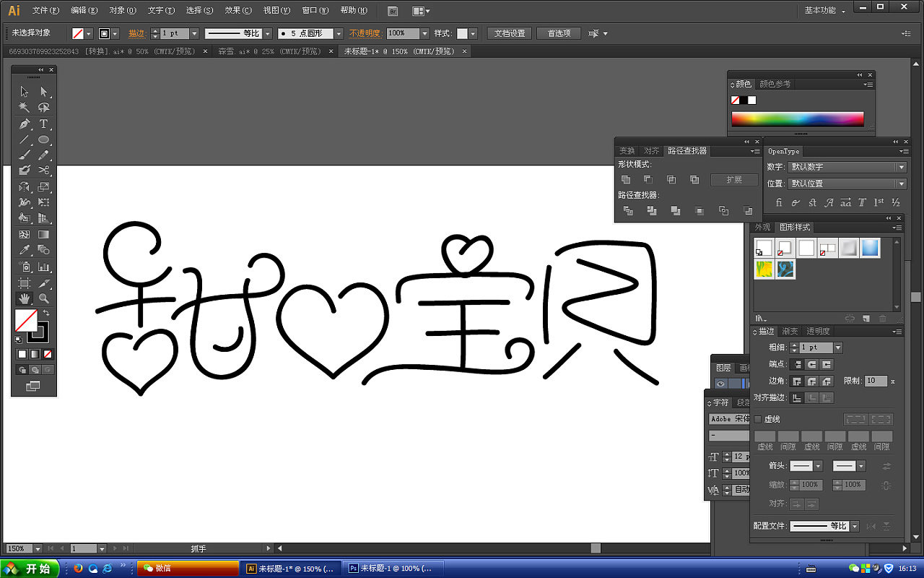Switch to the 外观 panel tab

(762, 227)
